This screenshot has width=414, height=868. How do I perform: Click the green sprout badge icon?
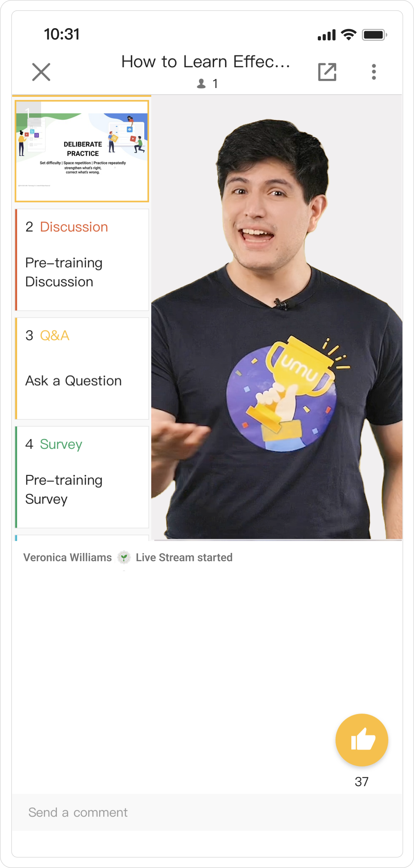(124, 557)
